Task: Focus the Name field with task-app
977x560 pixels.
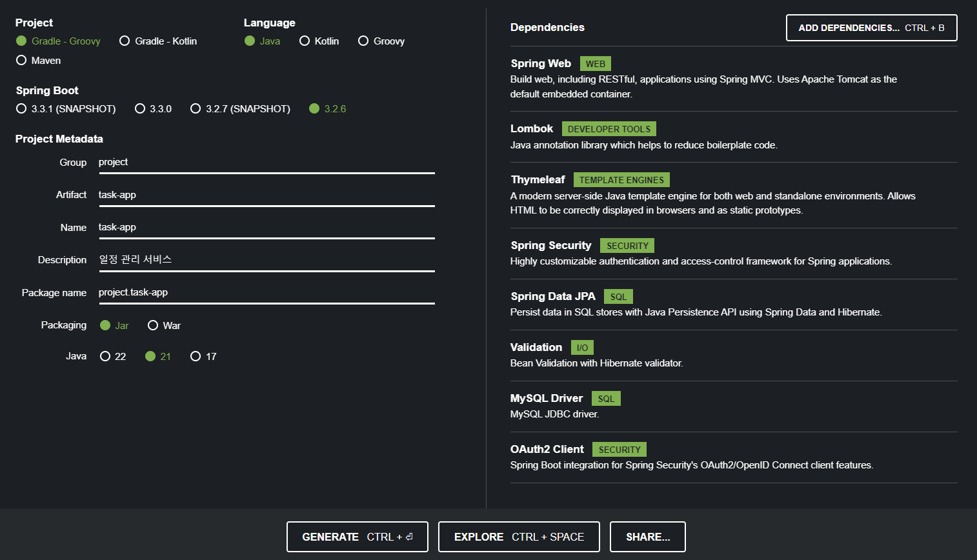Action: (267, 227)
